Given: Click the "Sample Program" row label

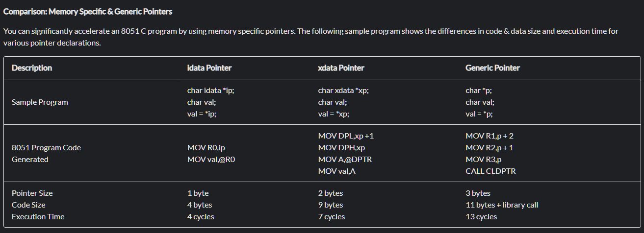Looking at the screenshot, I should (40, 102).
